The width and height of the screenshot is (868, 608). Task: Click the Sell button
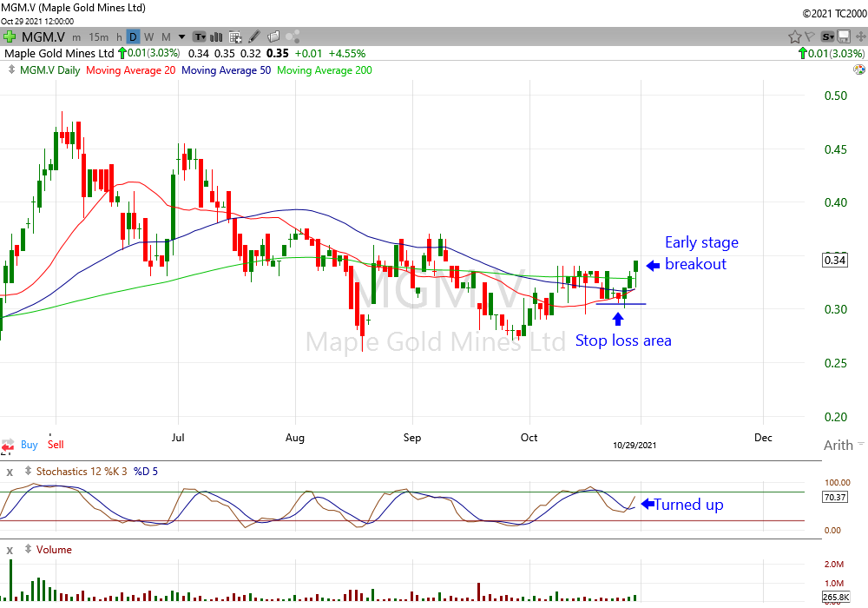click(56, 445)
